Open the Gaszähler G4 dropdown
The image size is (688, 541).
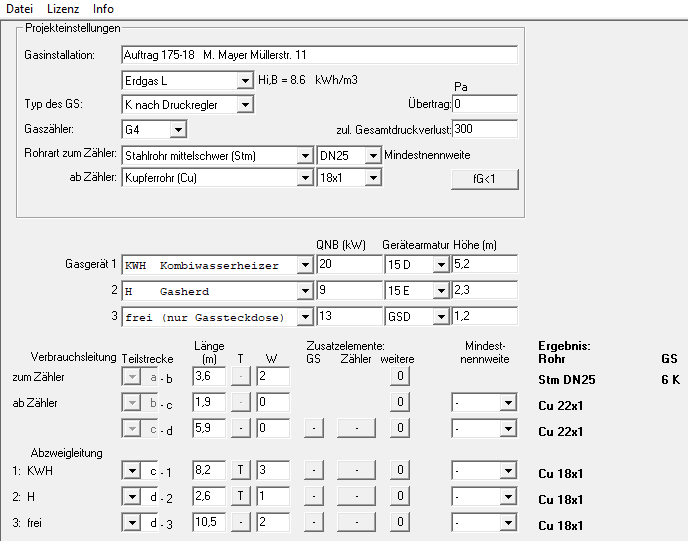tap(178, 129)
